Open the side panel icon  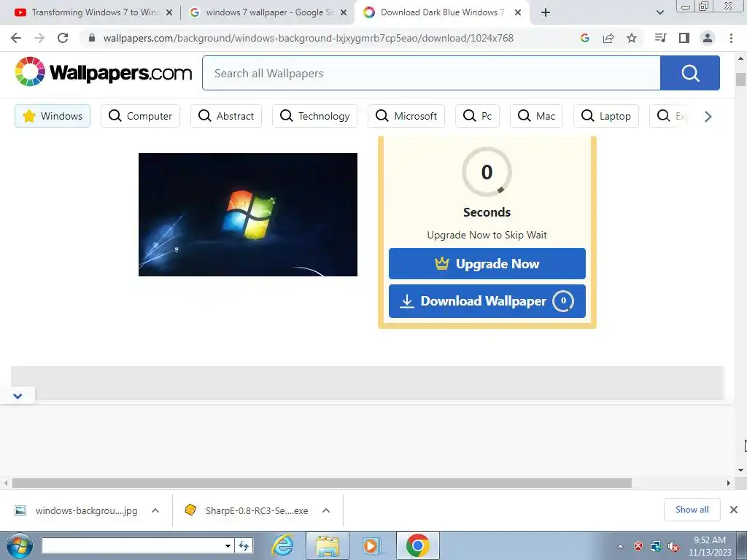[x=684, y=38]
